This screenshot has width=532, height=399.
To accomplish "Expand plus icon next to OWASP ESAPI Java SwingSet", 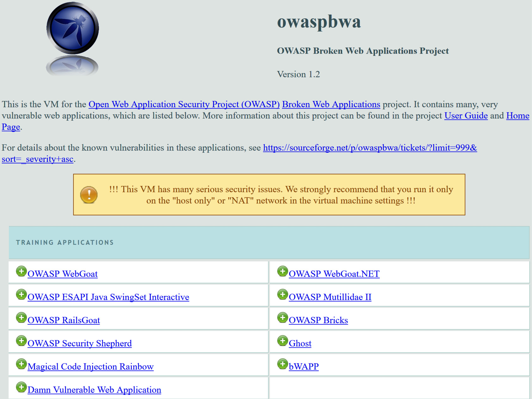I will 21,294.
